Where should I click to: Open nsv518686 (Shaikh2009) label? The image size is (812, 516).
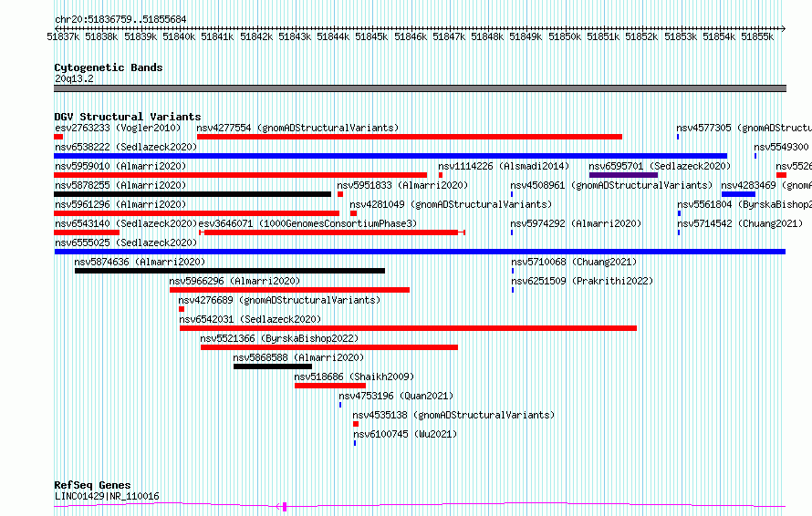coord(354,377)
